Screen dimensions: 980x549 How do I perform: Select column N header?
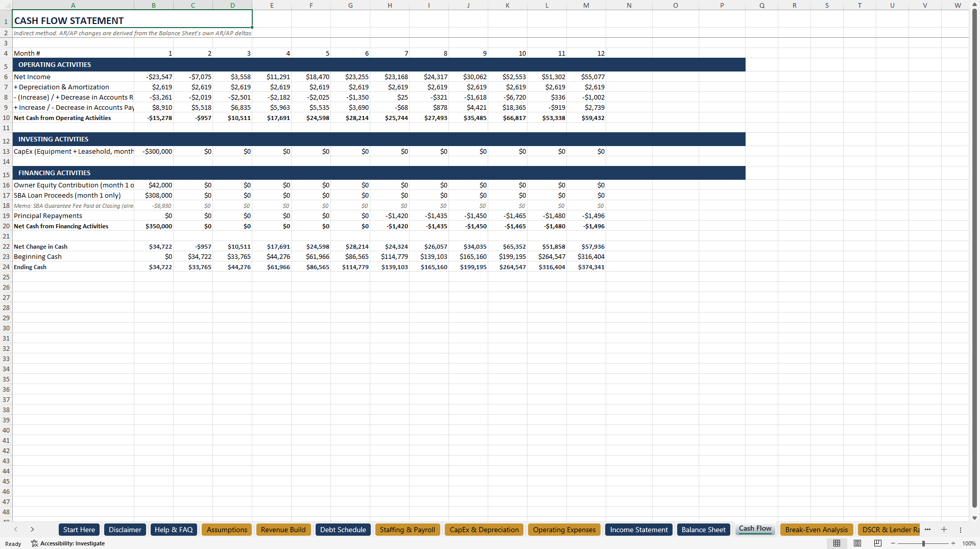click(x=629, y=5)
